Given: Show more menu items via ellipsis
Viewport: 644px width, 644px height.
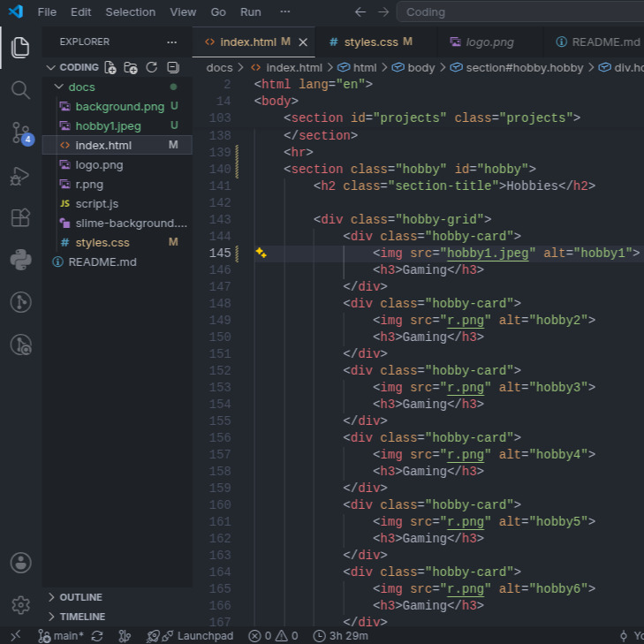Looking at the screenshot, I should coord(285,11).
